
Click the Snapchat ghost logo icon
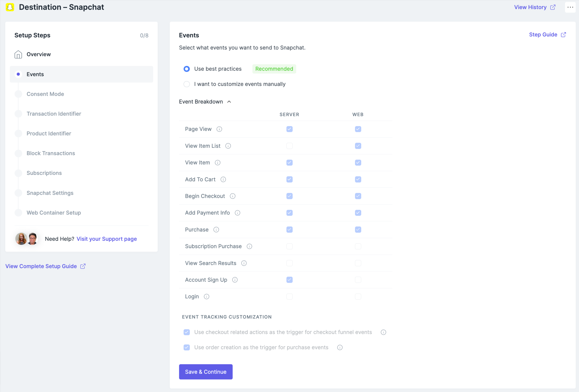click(10, 7)
